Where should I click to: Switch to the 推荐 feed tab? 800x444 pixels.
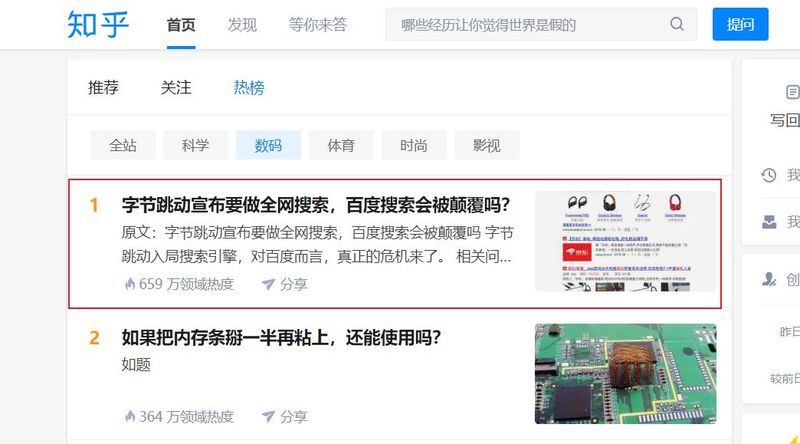coord(103,87)
